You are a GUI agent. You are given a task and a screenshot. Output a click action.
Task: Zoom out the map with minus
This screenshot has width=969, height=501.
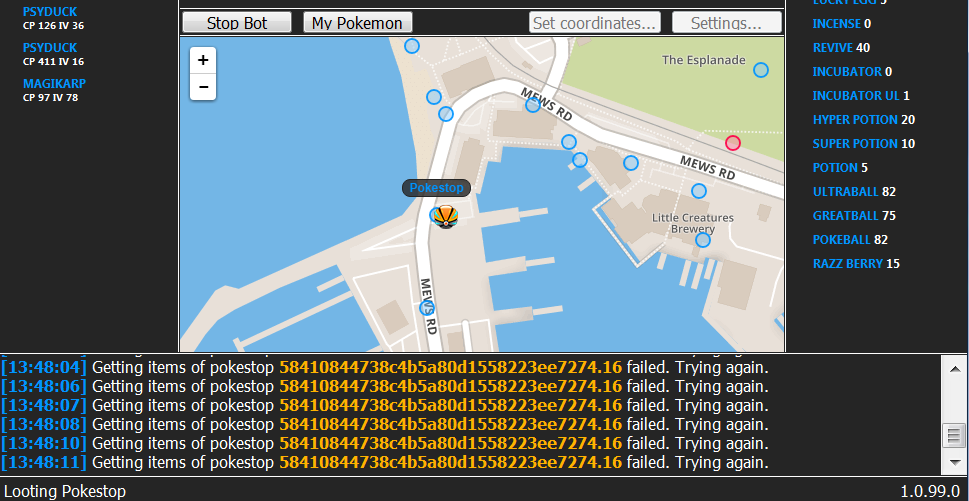pyautogui.click(x=203, y=87)
